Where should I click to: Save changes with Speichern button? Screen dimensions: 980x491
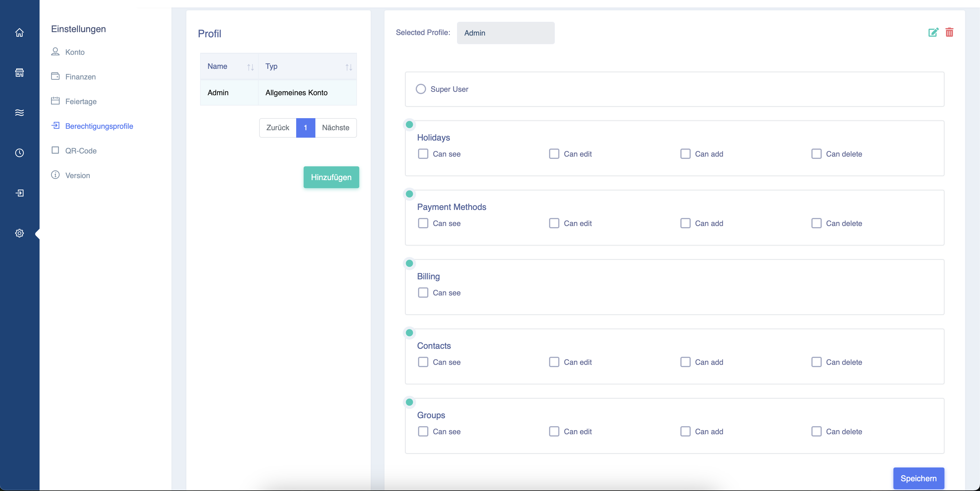(x=918, y=478)
